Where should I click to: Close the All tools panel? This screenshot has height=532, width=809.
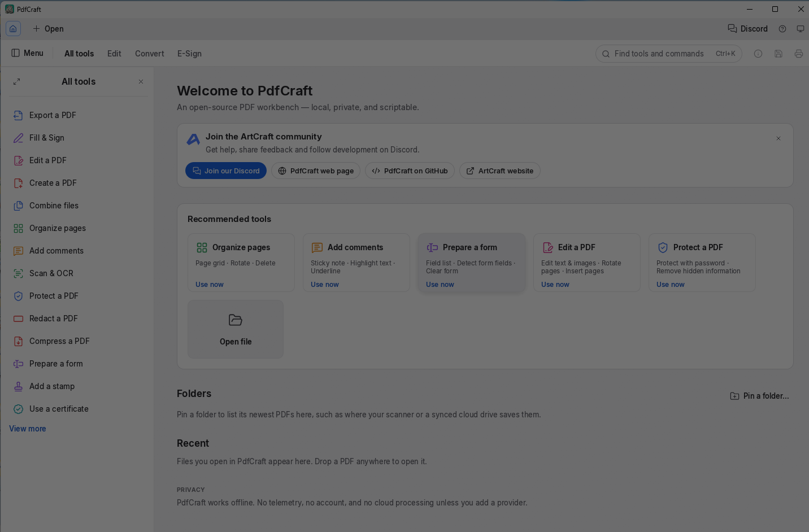click(141, 81)
